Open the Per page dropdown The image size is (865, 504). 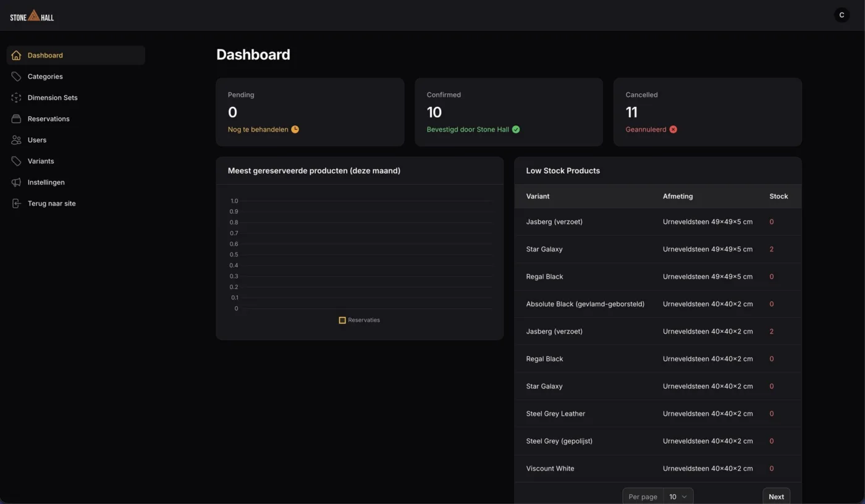coord(678,497)
